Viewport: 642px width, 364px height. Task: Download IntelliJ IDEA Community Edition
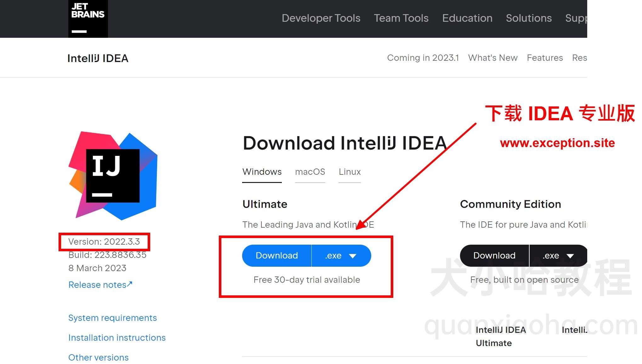pyautogui.click(x=494, y=256)
